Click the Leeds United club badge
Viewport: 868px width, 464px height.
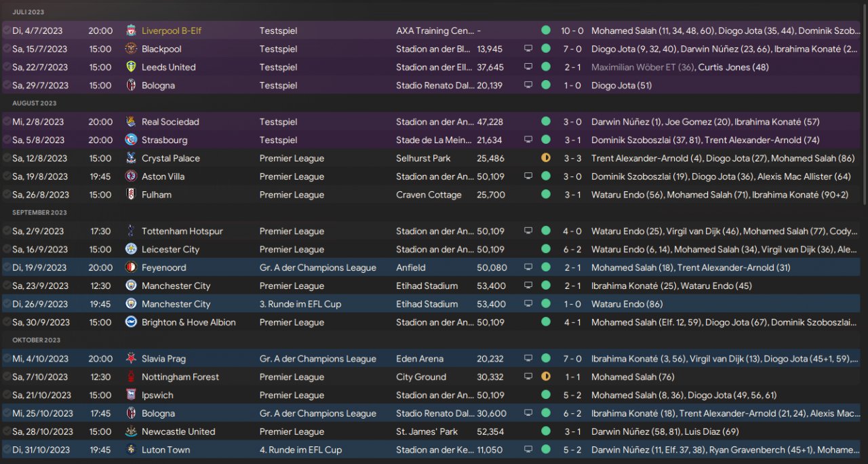[131, 67]
